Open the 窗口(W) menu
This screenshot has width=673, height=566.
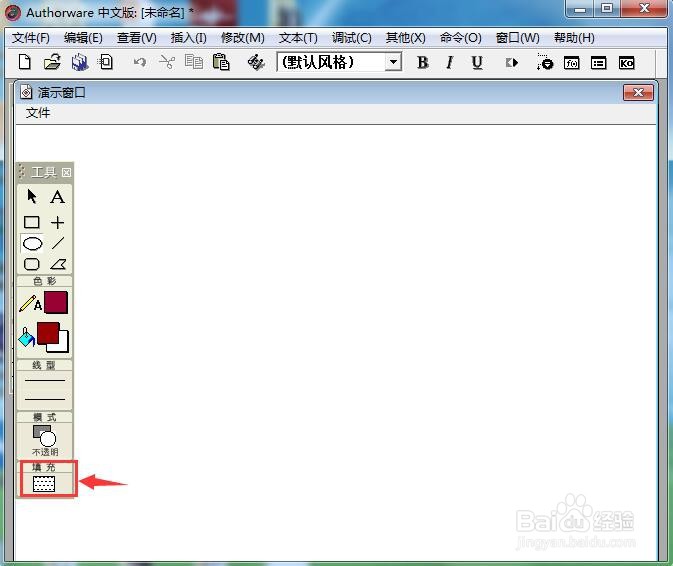(x=517, y=38)
